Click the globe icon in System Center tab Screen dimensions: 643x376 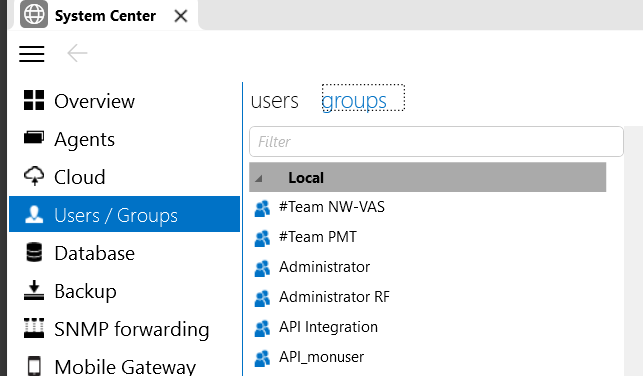pyautogui.click(x=34, y=15)
